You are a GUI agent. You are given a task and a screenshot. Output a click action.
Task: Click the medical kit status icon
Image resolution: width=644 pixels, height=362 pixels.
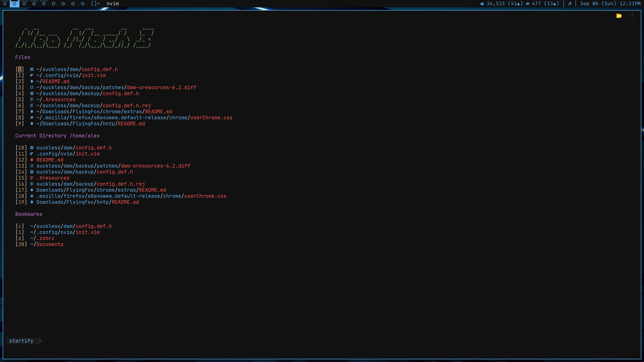(x=482, y=4)
